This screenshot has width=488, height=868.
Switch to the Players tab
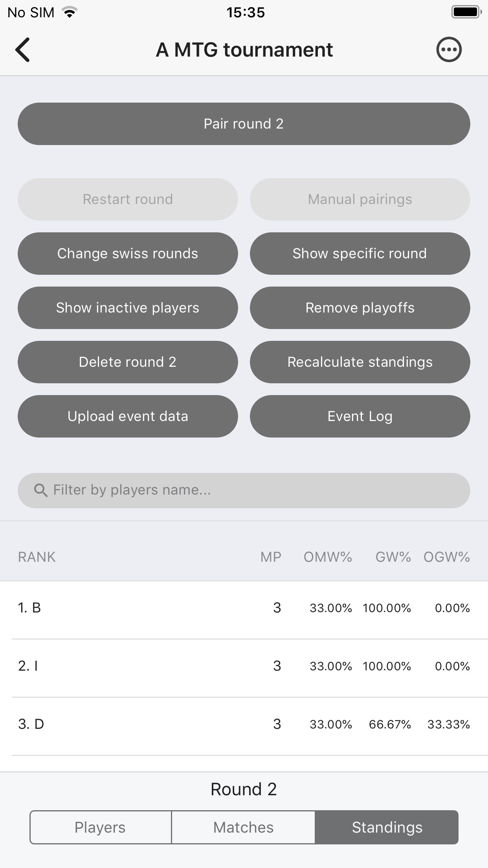(x=101, y=828)
